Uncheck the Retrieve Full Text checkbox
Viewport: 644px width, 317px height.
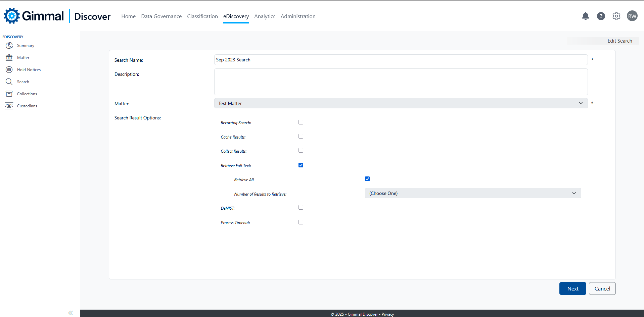coord(301,165)
